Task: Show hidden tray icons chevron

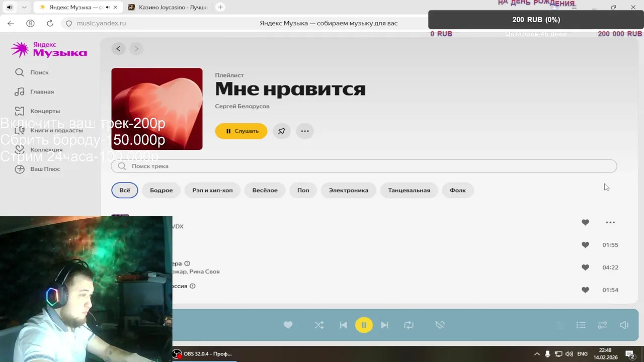Action: tap(537, 354)
